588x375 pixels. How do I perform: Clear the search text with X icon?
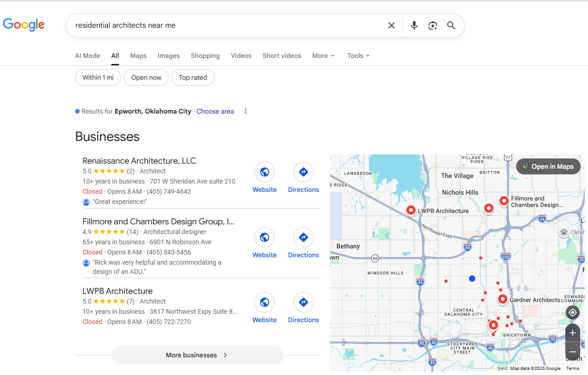[x=392, y=25]
